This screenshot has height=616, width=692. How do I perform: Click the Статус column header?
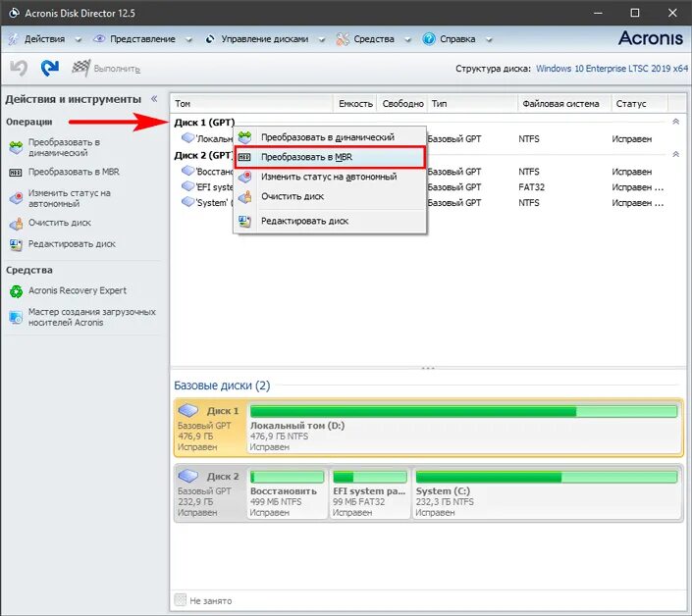[640, 104]
